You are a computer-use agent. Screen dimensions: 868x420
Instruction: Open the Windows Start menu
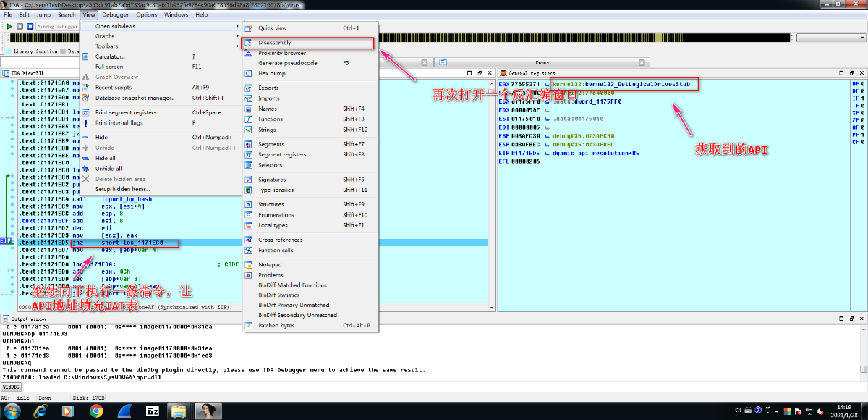tap(12, 410)
